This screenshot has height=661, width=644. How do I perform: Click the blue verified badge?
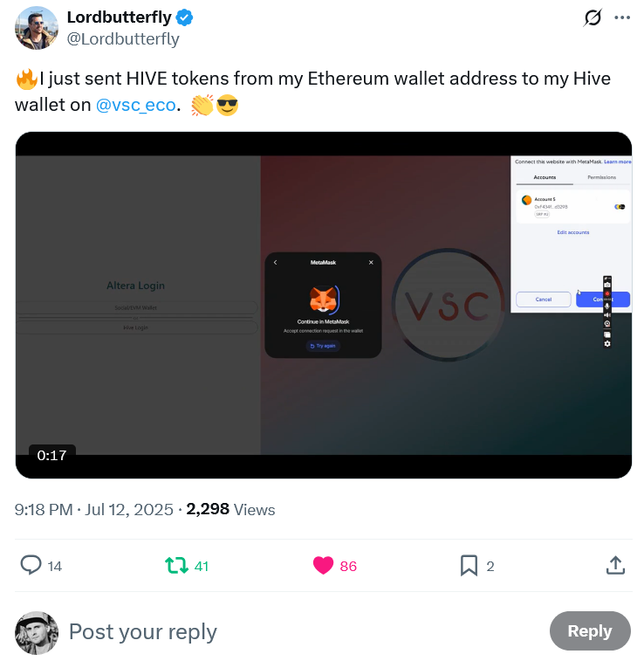[x=184, y=17]
